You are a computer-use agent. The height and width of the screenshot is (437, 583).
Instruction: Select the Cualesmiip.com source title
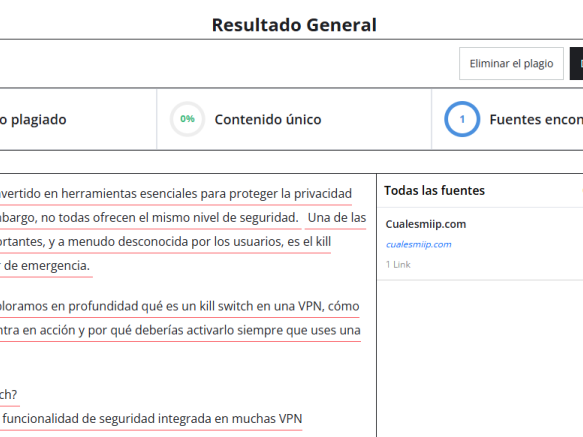[x=426, y=224]
